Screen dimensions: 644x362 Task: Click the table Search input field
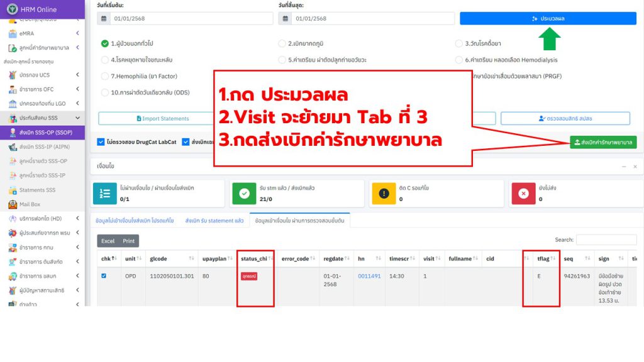pos(606,240)
